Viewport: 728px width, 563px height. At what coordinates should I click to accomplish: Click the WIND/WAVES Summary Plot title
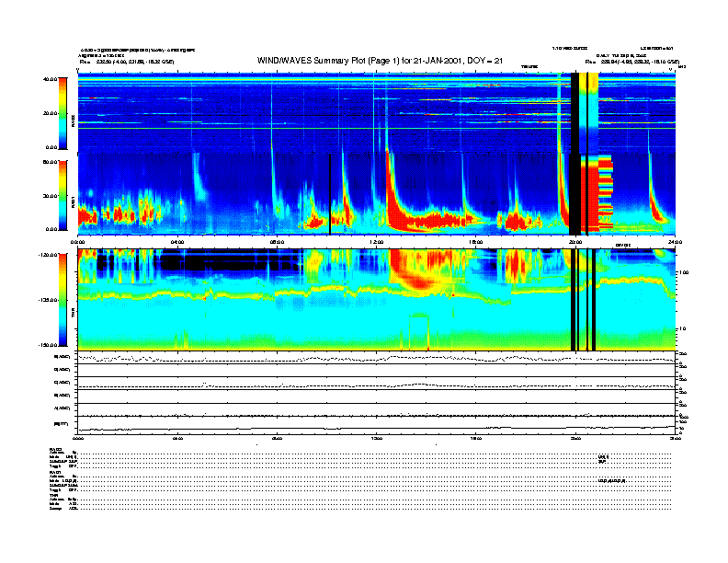pyautogui.click(x=380, y=61)
